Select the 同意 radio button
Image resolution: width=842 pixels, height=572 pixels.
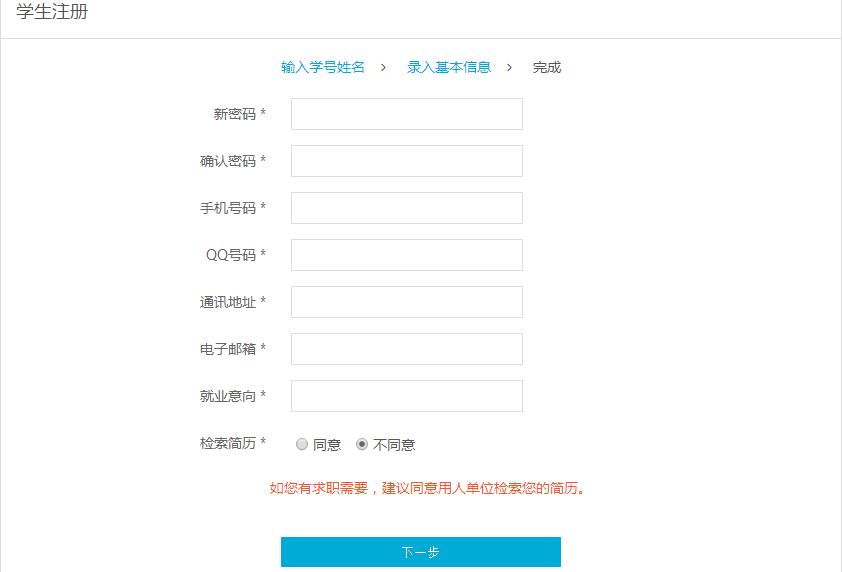pyautogui.click(x=302, y=444)
